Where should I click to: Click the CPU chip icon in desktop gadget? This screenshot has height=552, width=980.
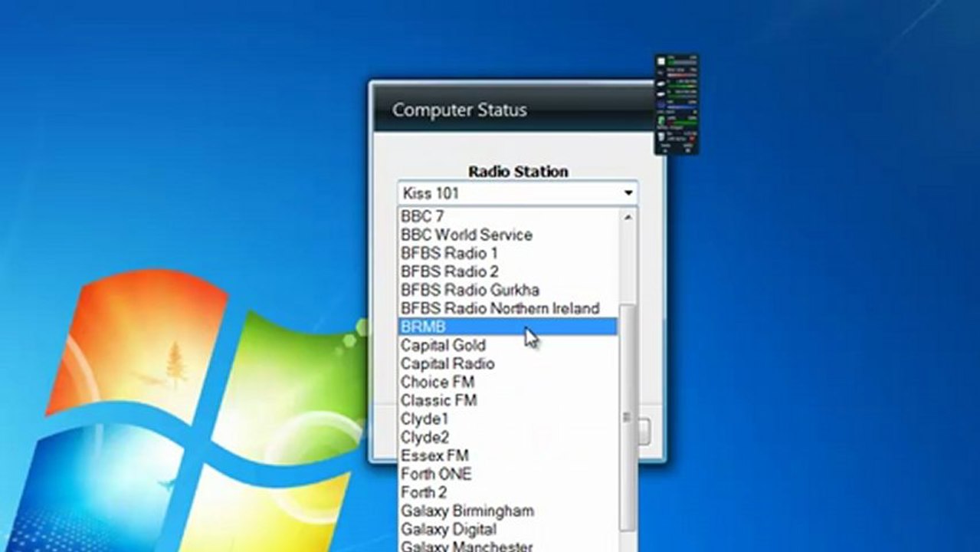(x=661, y=61)
